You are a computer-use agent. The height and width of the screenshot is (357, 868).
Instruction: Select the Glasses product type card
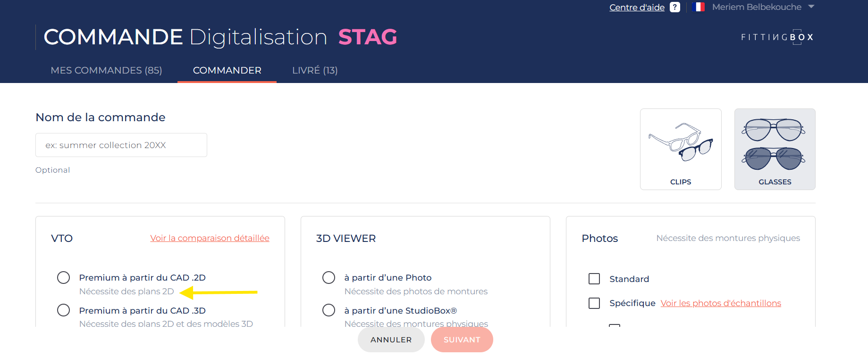(x=775, y=149)
